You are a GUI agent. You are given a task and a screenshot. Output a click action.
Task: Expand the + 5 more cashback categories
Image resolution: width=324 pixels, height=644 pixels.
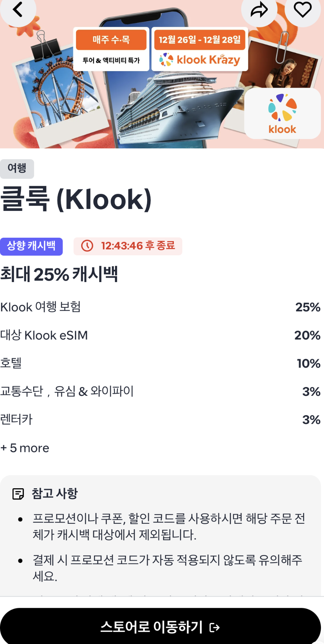pos(25,448)
